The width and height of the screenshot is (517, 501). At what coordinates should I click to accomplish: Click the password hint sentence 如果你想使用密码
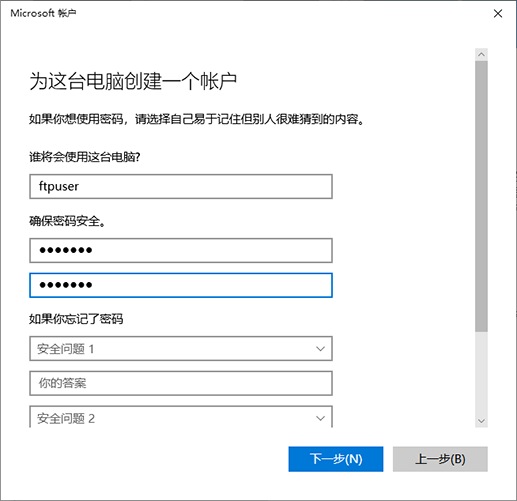196,119
